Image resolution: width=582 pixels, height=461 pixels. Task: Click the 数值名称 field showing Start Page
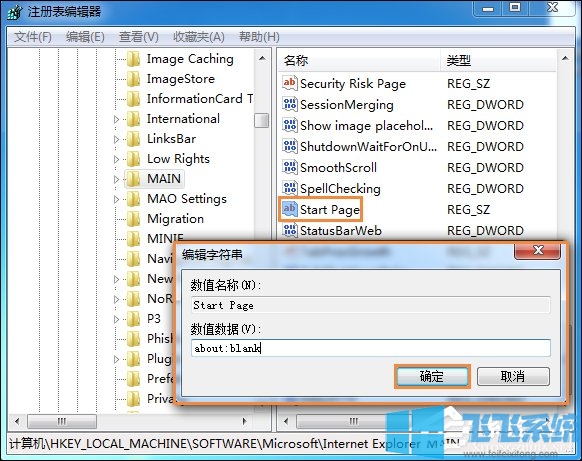[371, 305]
